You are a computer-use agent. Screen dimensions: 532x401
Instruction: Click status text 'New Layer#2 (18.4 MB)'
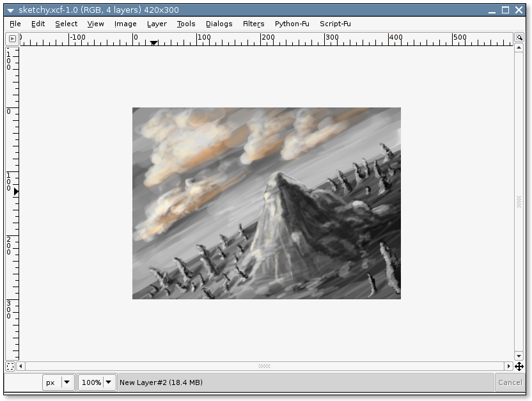click(161, 382)
